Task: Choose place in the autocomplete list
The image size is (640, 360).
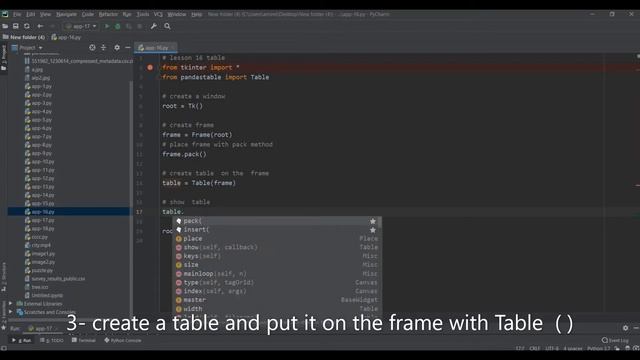Action: click(x=276, y=239)
